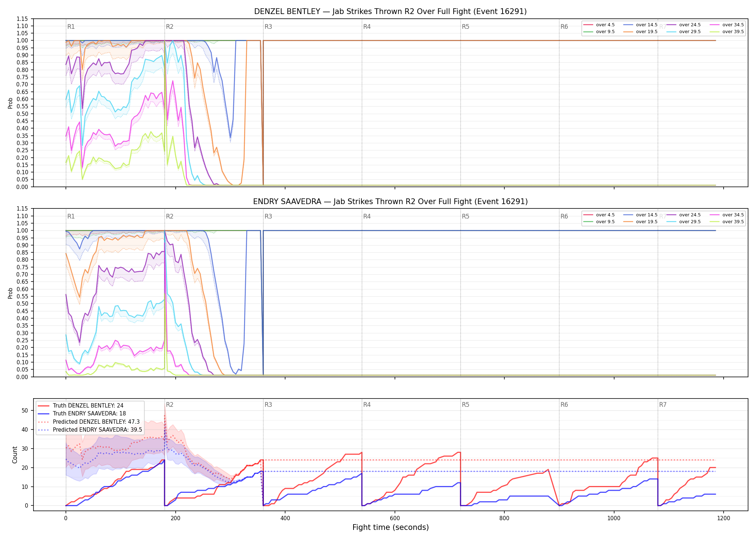Screen dimensions: 756x540
Task: Click R2 round label in Endry Saavedra chart
Action: point(170,216)
